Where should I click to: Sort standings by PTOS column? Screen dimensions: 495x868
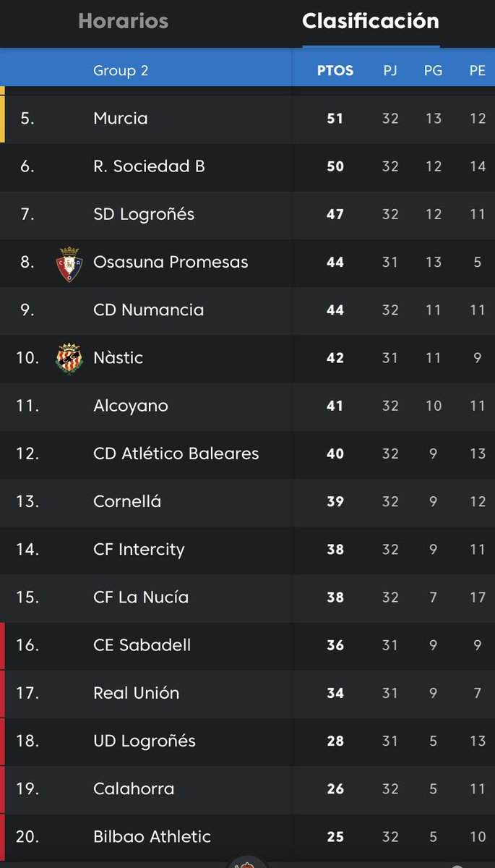click(335, 71)
